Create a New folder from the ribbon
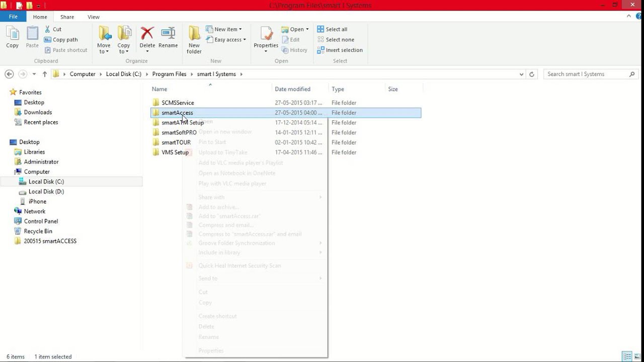This screenshot has width=644, height=362. coord(194,40)
